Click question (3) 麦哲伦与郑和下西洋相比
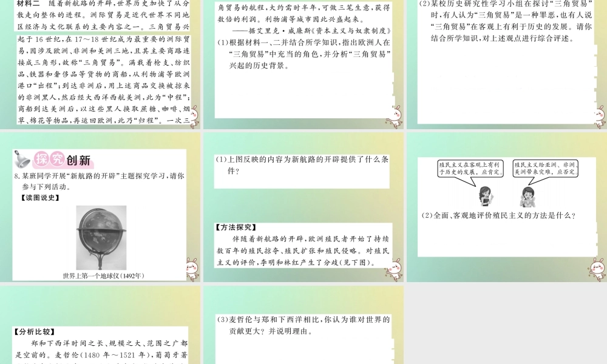 pos(303,325)
